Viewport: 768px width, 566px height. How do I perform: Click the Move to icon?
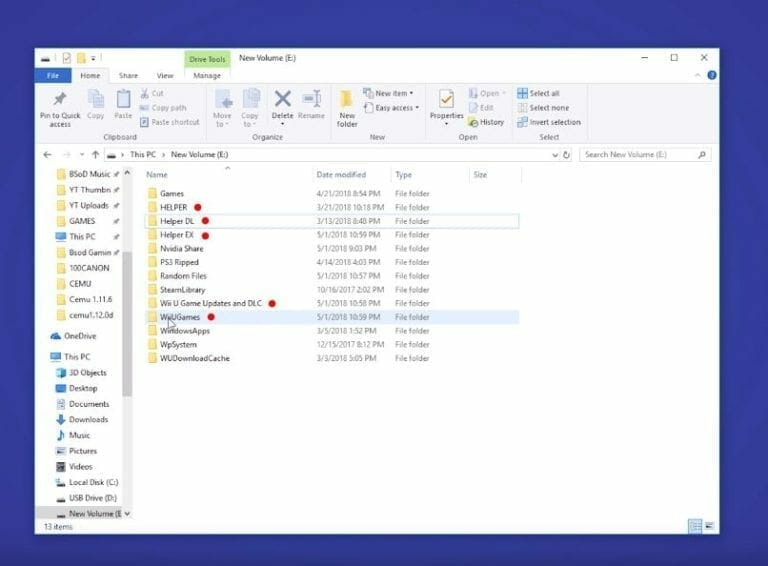[222, 100]
